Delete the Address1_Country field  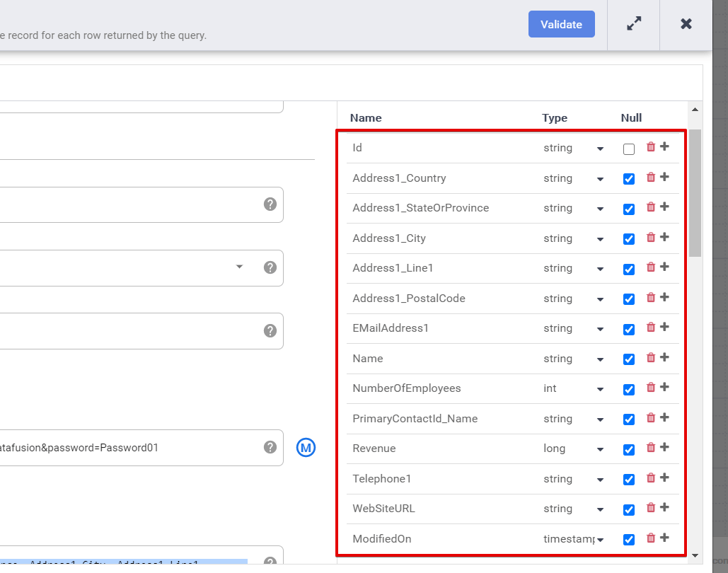click(x=650, y=177)
